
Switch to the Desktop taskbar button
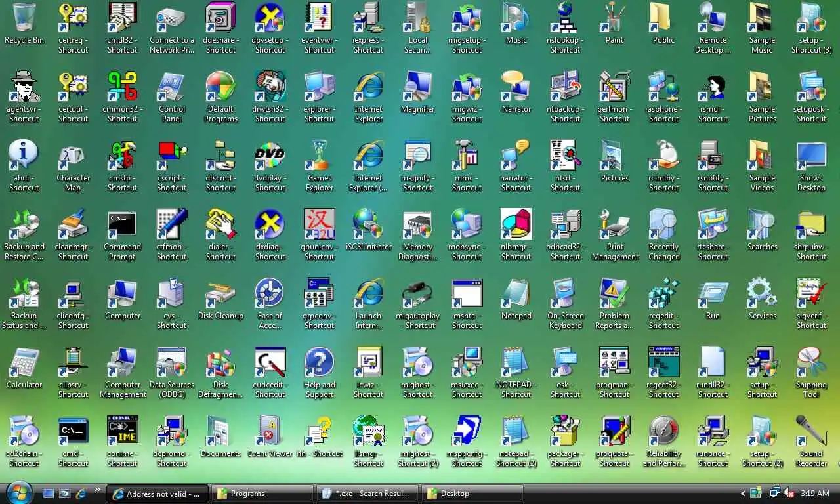point(472,493)
